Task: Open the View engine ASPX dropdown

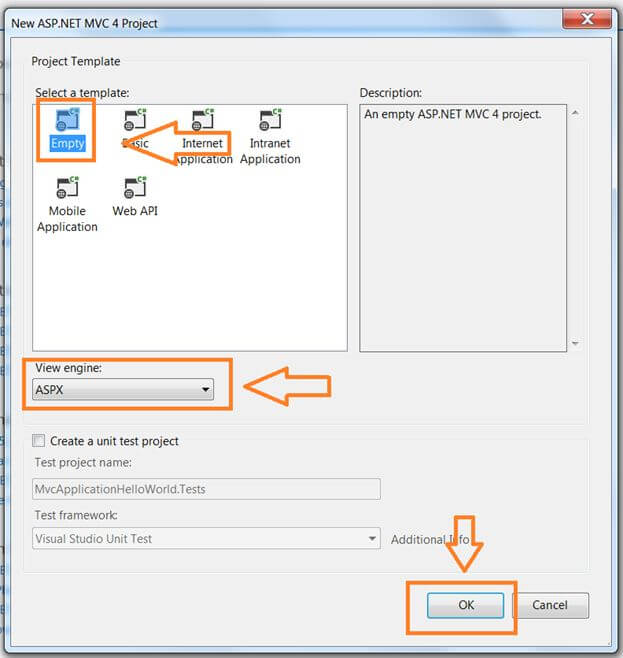Action: click(x=123, y=389)
